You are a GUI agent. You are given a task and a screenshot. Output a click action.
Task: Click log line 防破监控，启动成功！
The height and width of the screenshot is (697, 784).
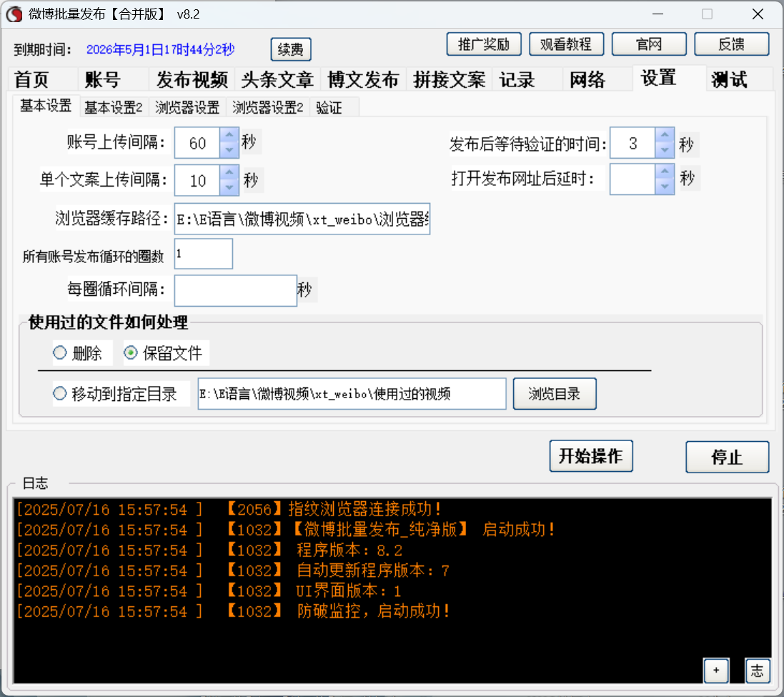[x=374, y=611]
